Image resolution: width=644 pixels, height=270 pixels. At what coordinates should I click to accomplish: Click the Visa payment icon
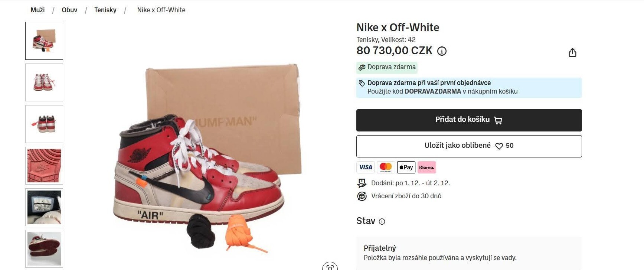(x=366, y=167)
